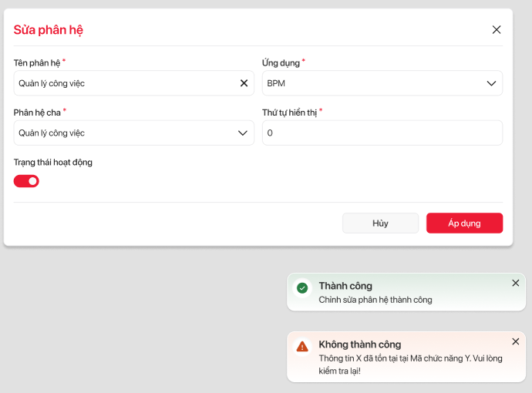Click the Ứng dụng dropdown chevron arrow
The image size is (532, 393).
click(x=491, y=83)
